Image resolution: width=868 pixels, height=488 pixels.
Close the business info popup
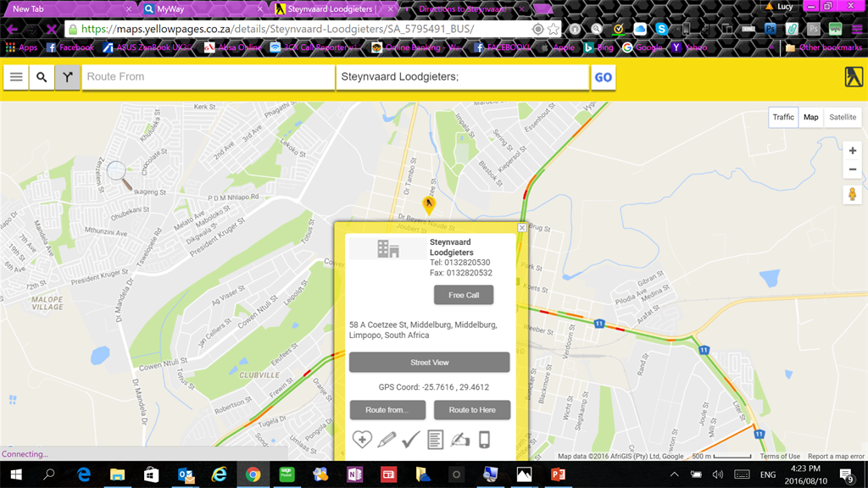tap(522, 227)
